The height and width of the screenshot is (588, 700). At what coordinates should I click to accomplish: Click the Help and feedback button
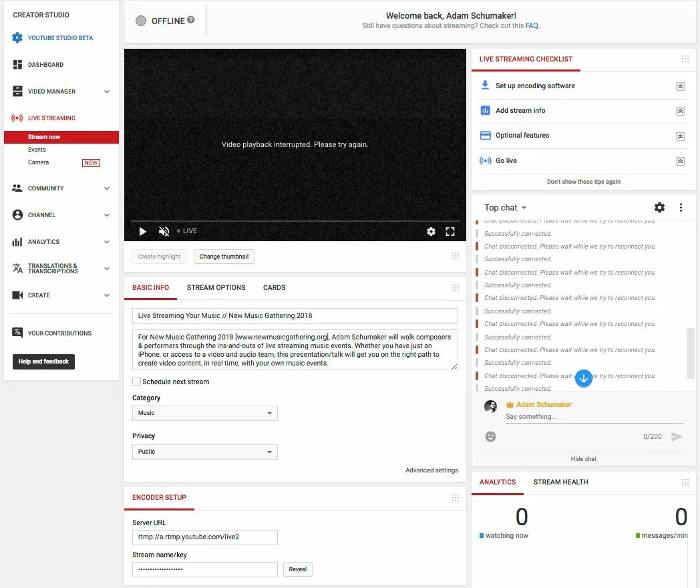coord(44,361)
